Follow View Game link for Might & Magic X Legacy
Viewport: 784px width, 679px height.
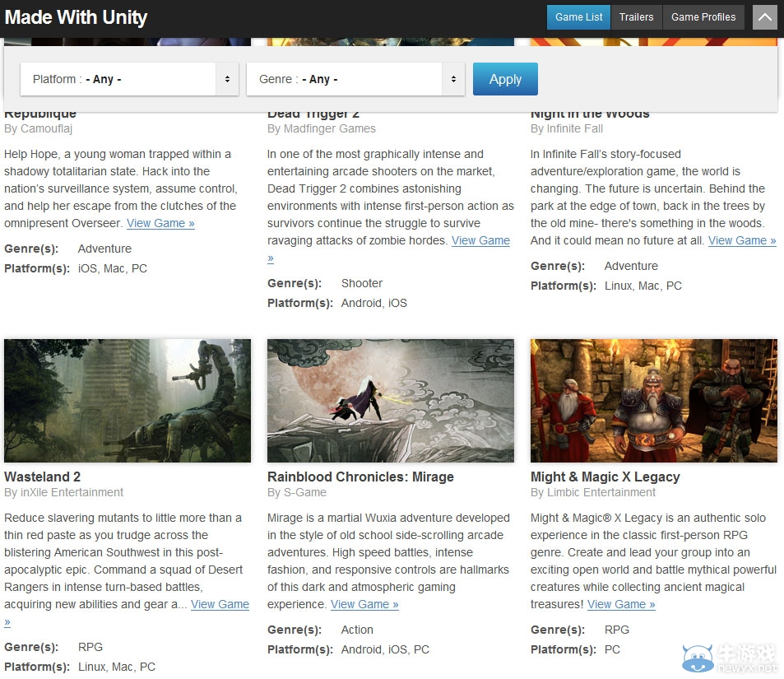(621, 604)
